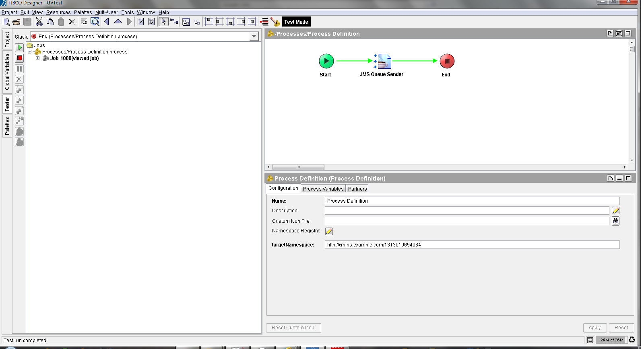Click the red Stop testing button
This screenshot has width=644, height=349.
pos(19,58)
